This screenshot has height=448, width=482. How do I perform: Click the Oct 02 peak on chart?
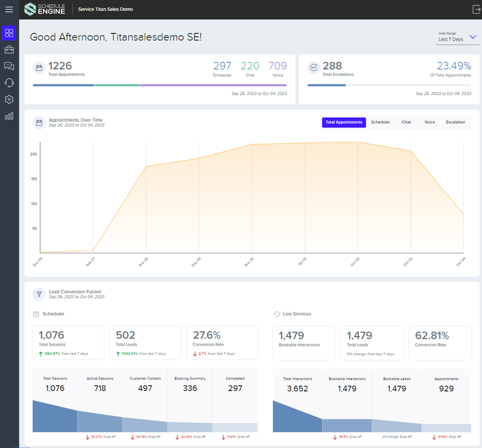click(x=358, y=142)
